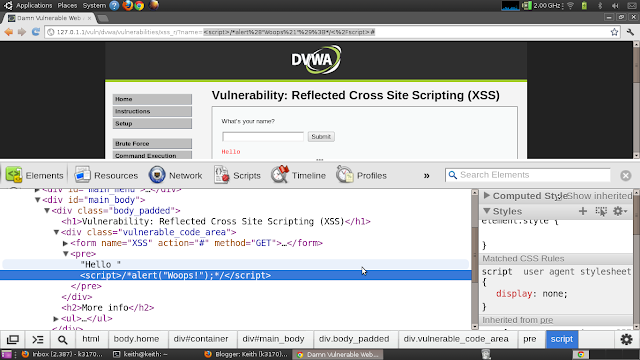The width and height of the screenshot is (640, 360).
Task: Select the div.body_padded breadcrumb
Action: tap(354, 339)
